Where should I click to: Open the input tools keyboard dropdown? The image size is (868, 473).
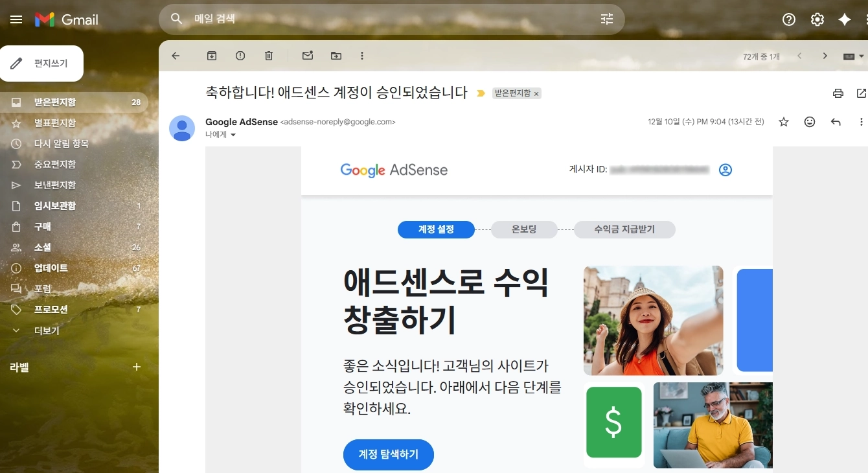tap(853, 56)
